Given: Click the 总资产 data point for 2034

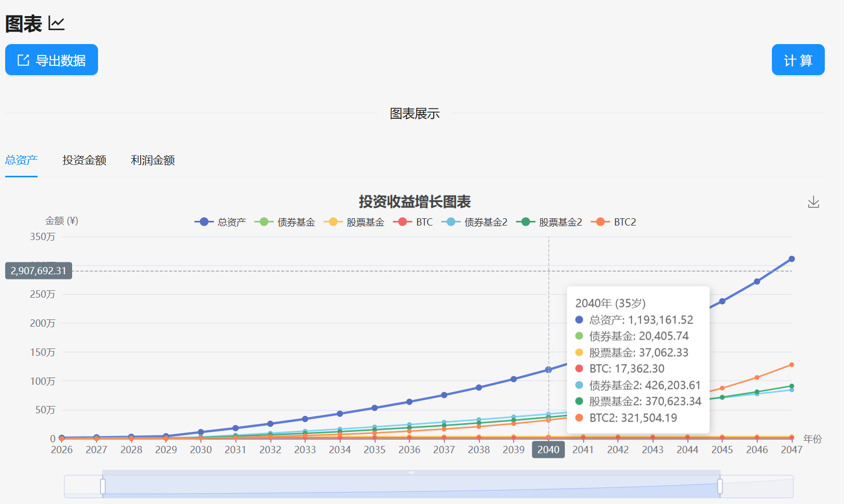Looking at the screenshot, I should coord(340,414).
